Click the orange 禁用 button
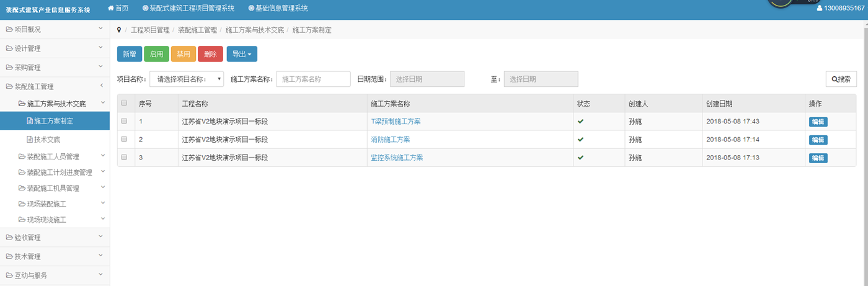The image size is (868, 286). click(184, 54)
